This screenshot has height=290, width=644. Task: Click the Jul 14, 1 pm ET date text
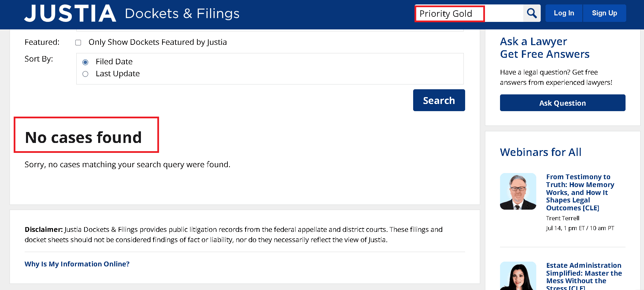580,228
